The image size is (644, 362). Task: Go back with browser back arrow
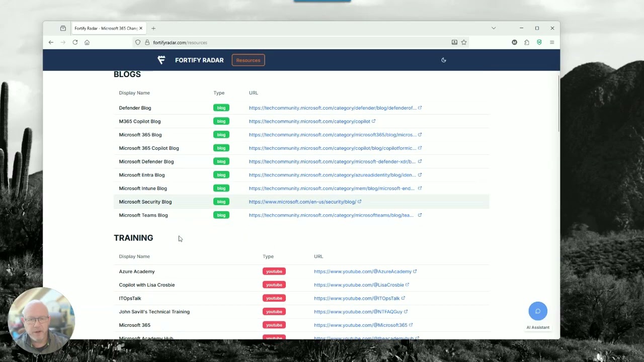51,42
